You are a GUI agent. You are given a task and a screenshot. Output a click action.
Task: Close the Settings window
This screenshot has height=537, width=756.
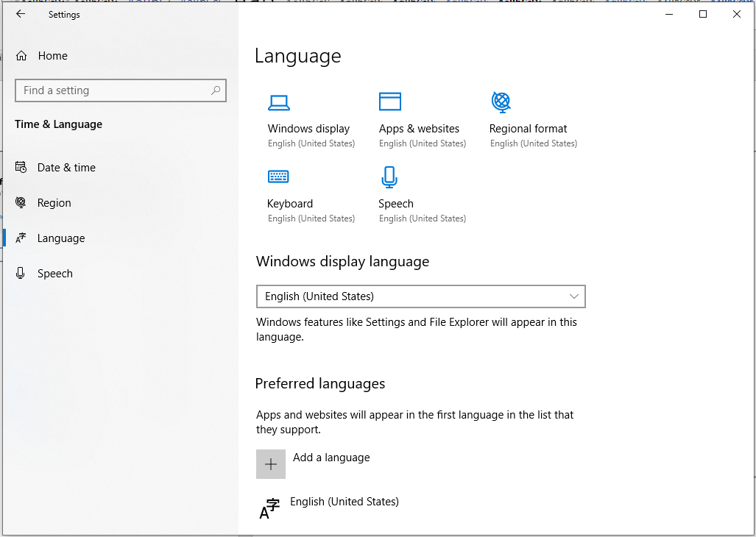point(737,14)
